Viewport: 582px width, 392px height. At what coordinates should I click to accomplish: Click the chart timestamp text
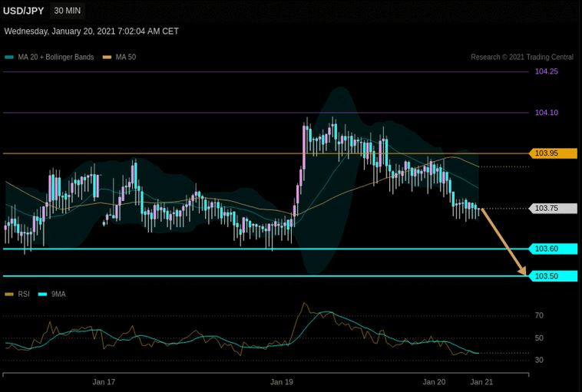(x=91, y=31)
